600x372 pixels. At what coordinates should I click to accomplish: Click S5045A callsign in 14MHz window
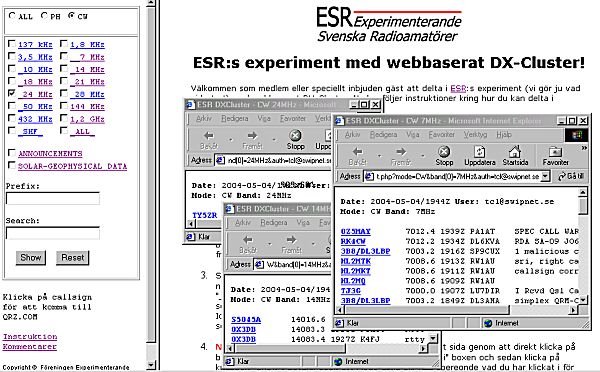(x=246, y=320)
